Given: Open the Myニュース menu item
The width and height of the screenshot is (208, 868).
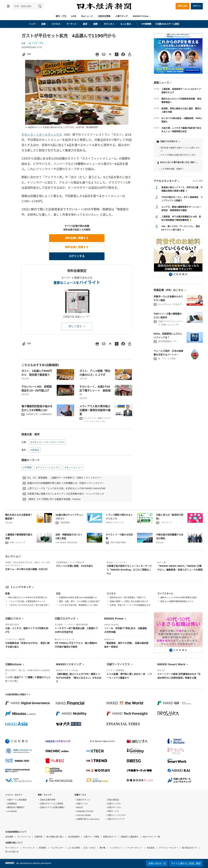Looking at the screenshot, I should (x=87, y=16).
